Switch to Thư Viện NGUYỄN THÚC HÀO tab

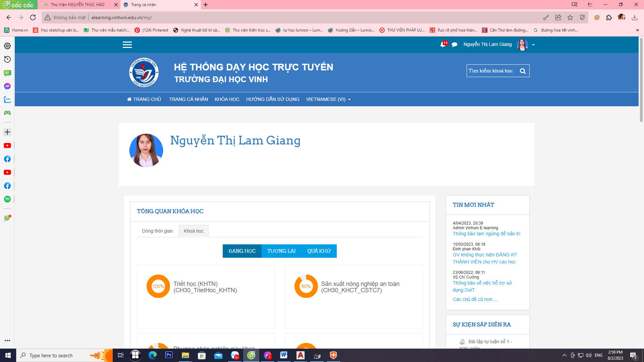pyautogui.click(x=78, y=5)
